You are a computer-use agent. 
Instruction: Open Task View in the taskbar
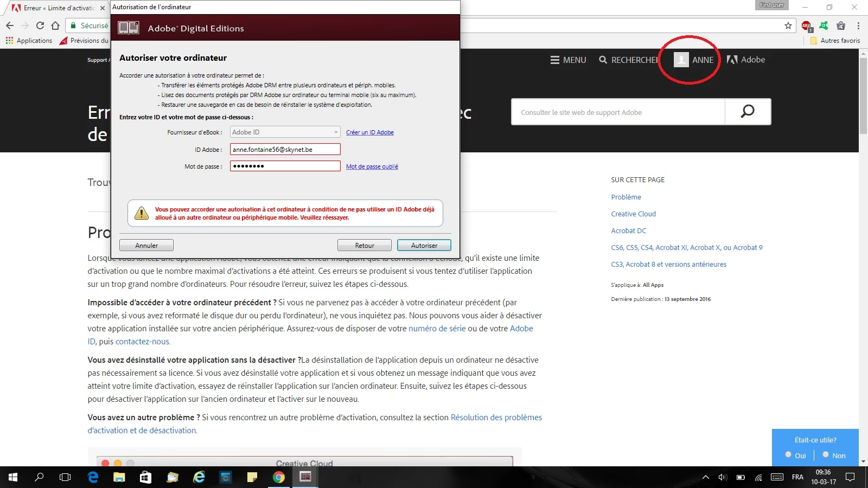(65, 477)
